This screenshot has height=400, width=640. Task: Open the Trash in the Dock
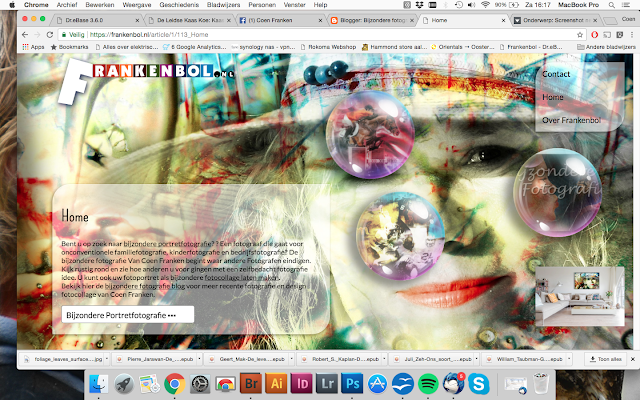541,384
